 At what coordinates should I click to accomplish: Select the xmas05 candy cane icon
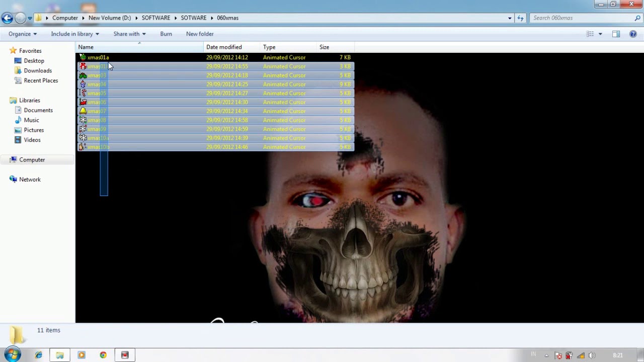[x=83, y=93]
